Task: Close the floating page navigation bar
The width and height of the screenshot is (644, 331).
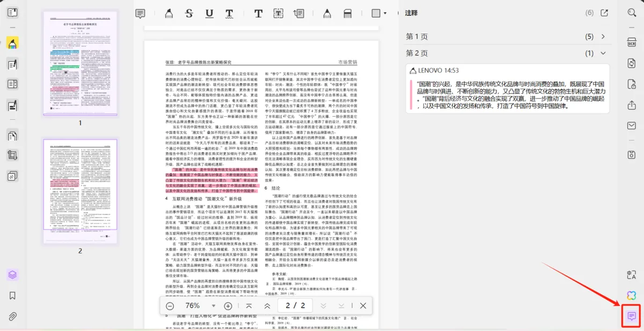Action: click(x=363, y=306)
